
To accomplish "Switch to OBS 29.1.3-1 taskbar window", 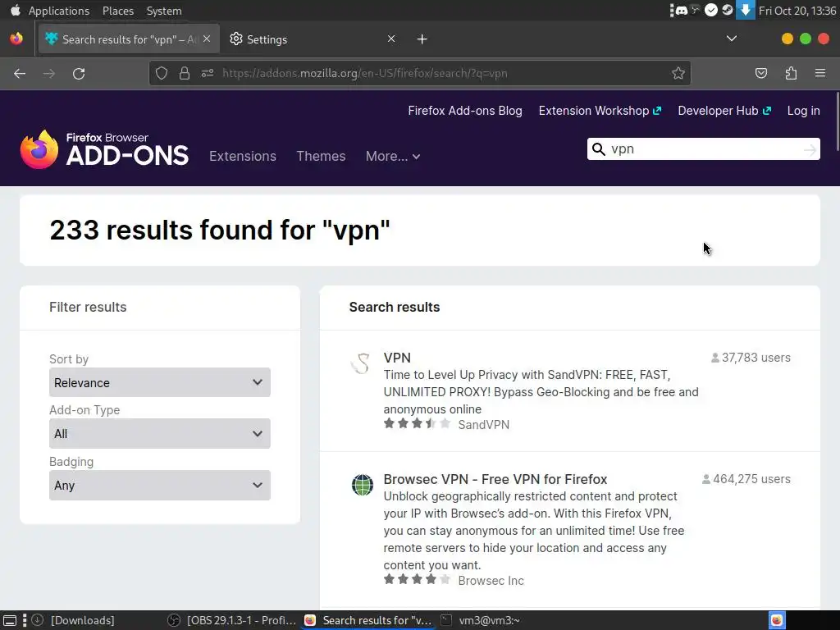I will point(232,620).
